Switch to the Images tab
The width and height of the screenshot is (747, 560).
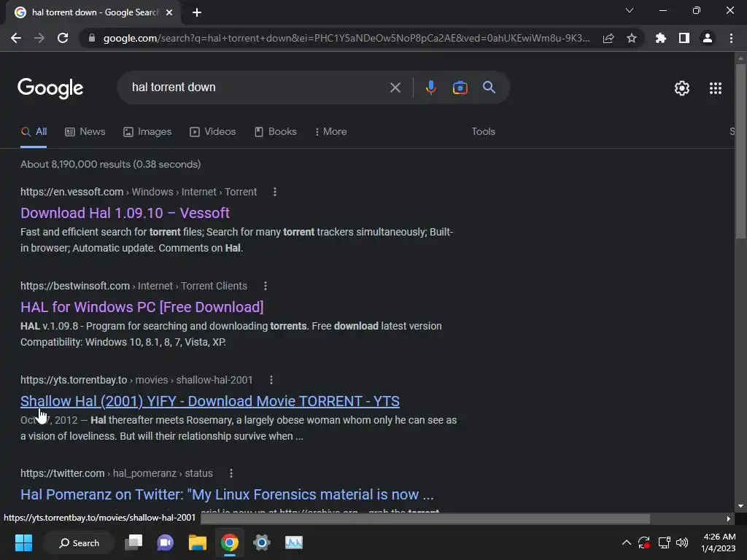coord(147,131)
